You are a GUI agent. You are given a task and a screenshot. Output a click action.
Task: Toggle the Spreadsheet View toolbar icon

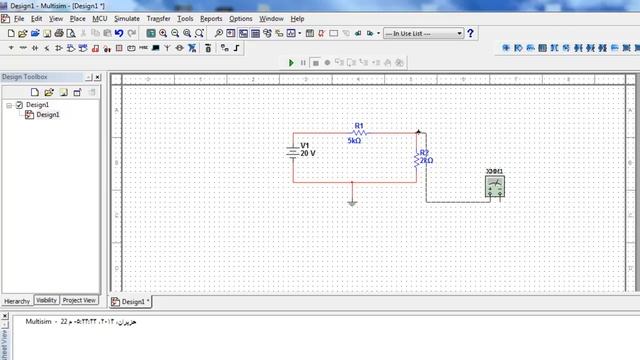click(256, 33)
